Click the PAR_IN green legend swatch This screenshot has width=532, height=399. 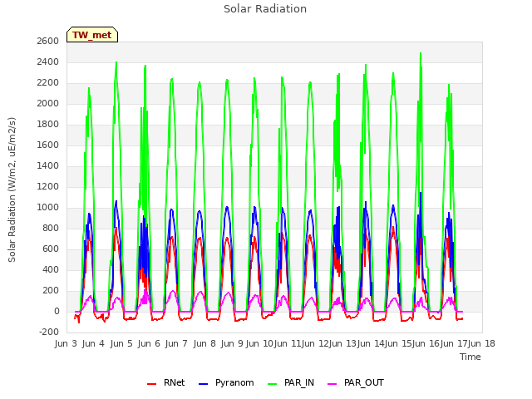click(273, 384)
